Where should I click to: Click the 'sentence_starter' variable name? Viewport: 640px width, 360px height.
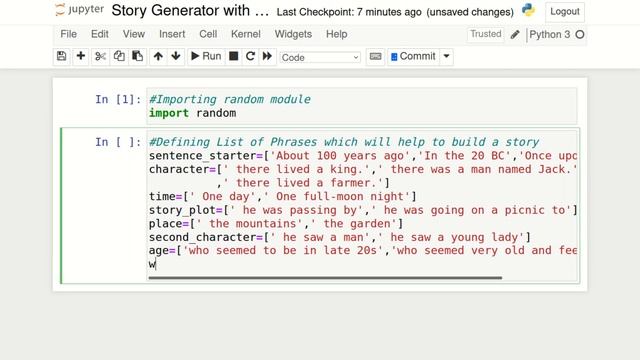[202, 156]
